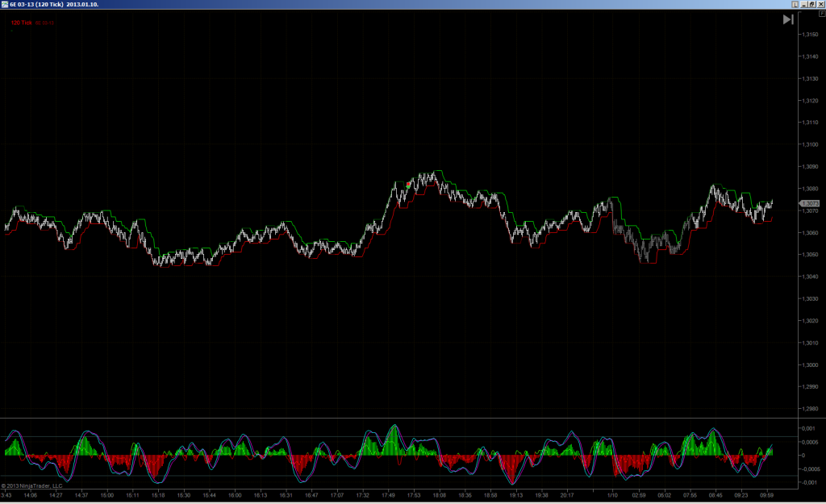Click the 1,3000 price axis label
Screen dimensions: 826x504
(810, 365)
